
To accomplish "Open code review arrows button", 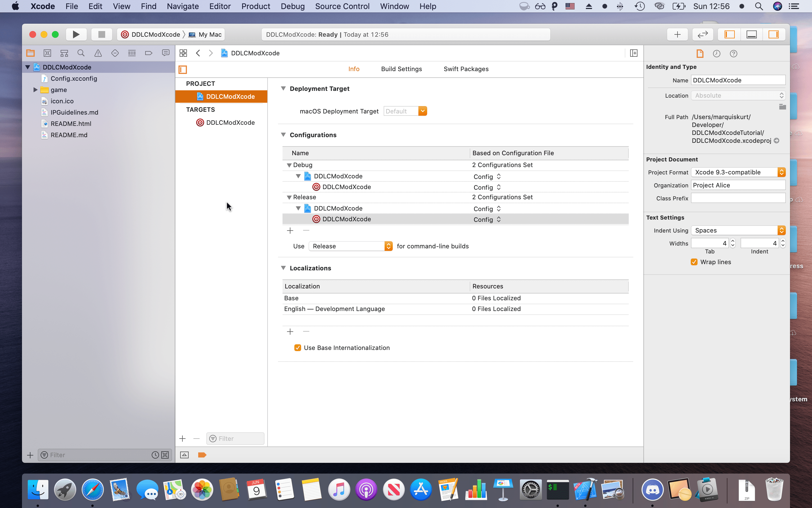I will coord(703,34).
